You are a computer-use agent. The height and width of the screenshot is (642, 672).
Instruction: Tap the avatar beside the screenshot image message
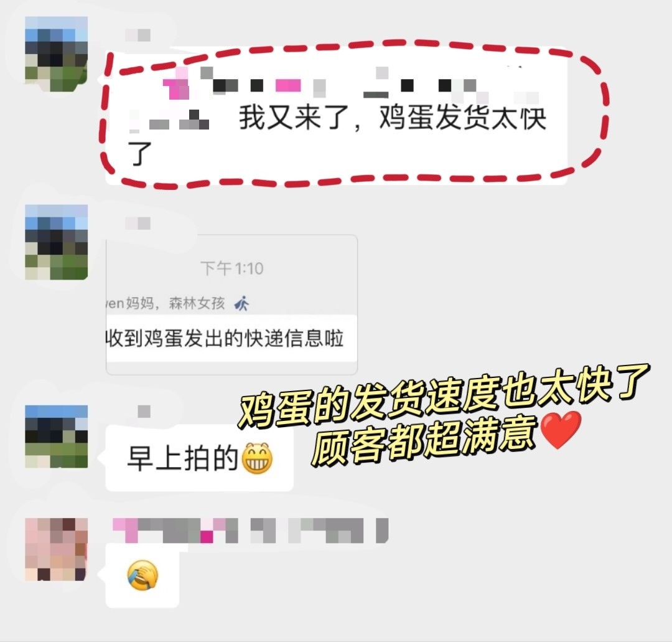(x=56, y=242)
